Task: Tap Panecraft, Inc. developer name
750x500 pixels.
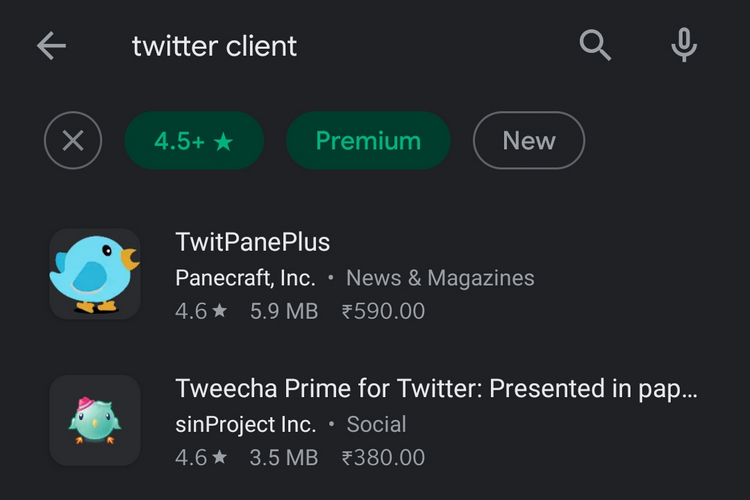Action: [245, 278]
